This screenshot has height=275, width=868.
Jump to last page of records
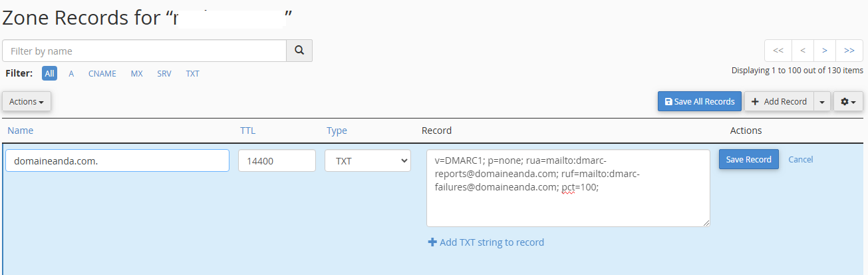pos(849,51)
